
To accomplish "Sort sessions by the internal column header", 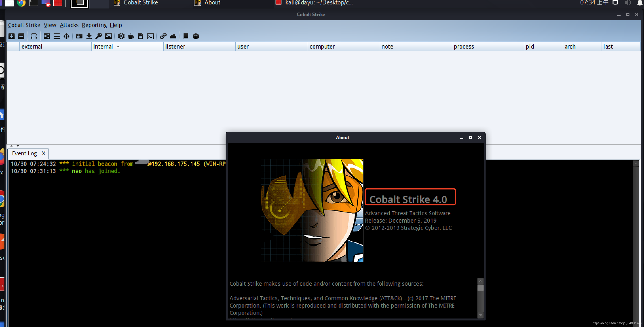I will (x=128, y=47).
